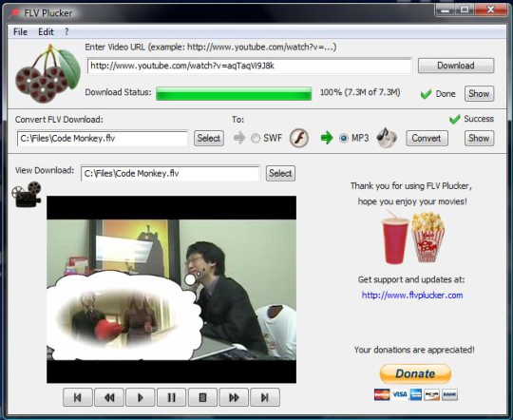This screenshot has width=513, height=420.
Task: Click the green arrow beside MP3
Action: coord(327,138)
